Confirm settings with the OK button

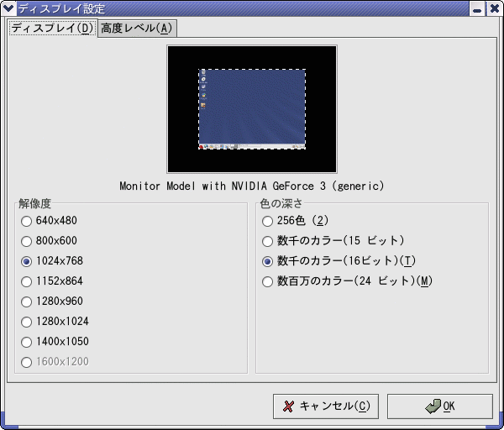coord(439,406)
